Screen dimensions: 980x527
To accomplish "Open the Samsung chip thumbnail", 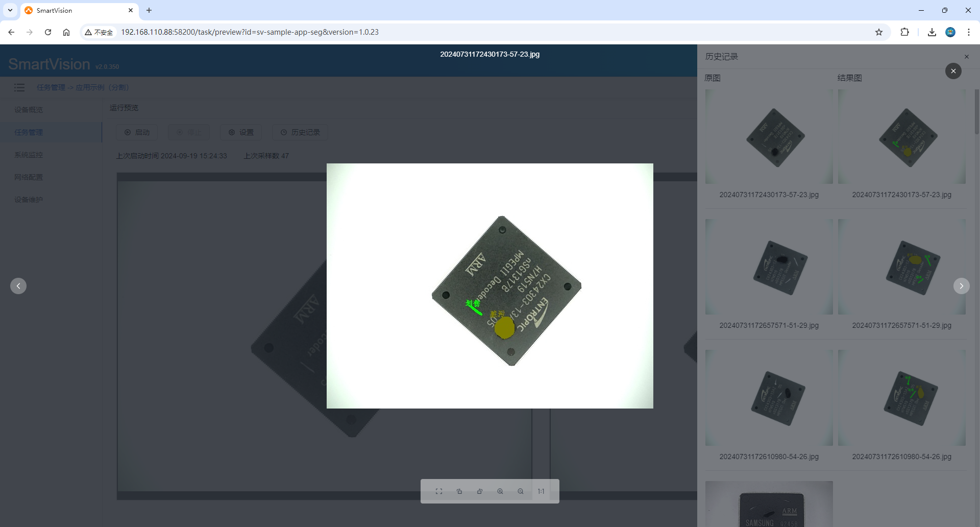I will tap(769, 504).
